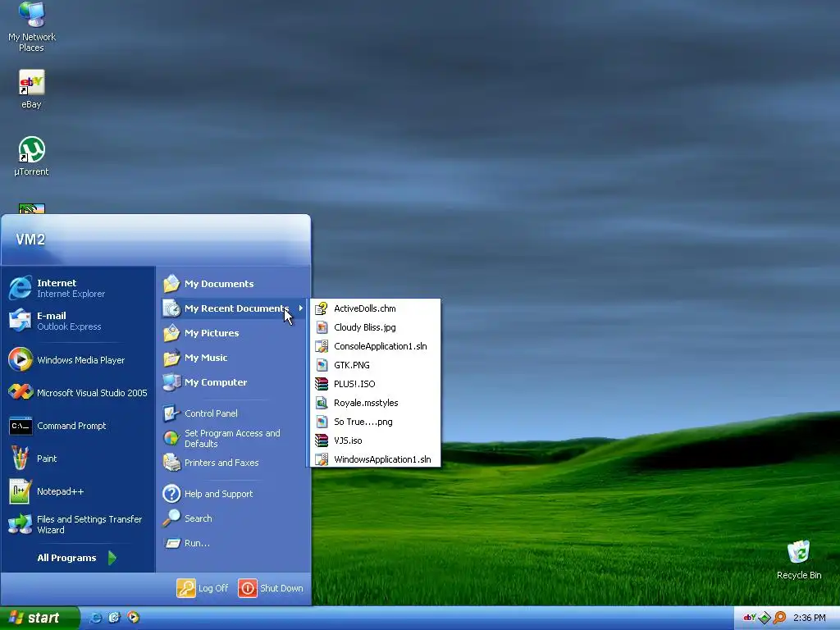The image size is (840, 630).
Task: Open PLUS!.ISO recent document
Action: coord(375,384)
